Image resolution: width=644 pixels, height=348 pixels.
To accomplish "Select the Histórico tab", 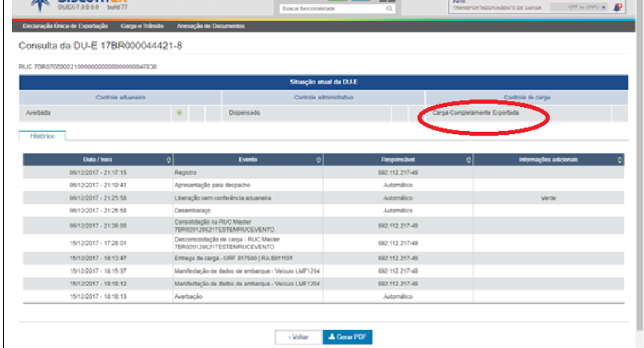I will pyautogui.click(x=42, y=136).
